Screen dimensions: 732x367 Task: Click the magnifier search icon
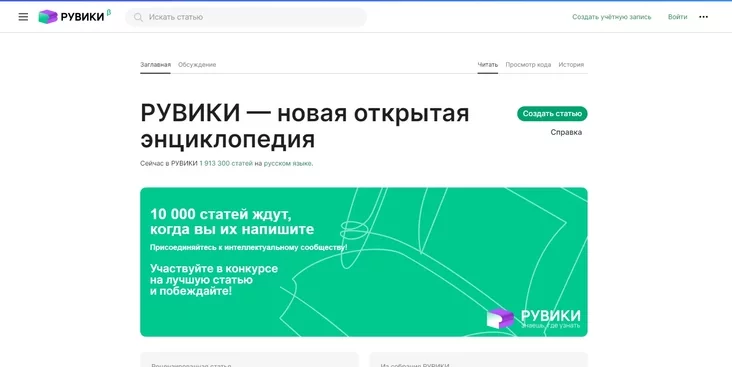pos(138,17)
